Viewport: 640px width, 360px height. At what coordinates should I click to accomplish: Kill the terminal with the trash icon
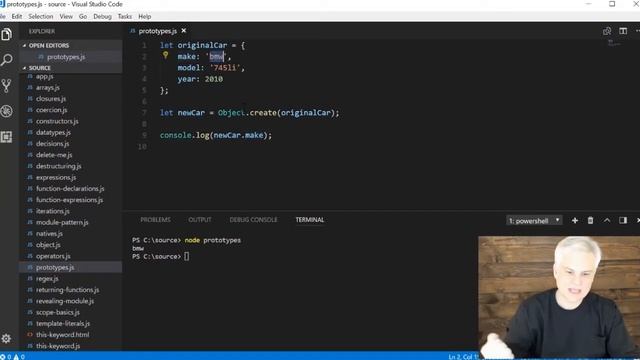tap(590, 220)
